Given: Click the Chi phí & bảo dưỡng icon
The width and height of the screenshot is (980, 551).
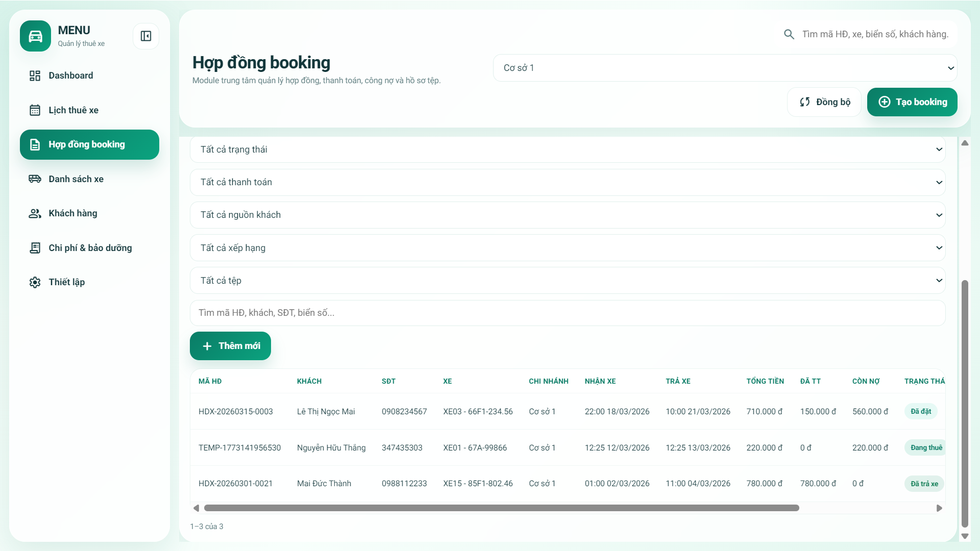Looking at the screenshot, I should click(x=34, y=247).
